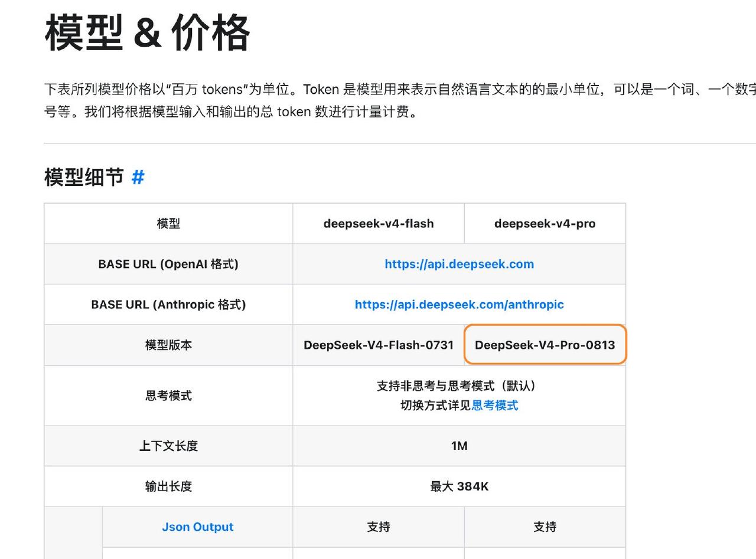Click 支持 under deepseek-v4-flash for Json Output
Screen dimensions: 756x559
(x=379, y=527)
